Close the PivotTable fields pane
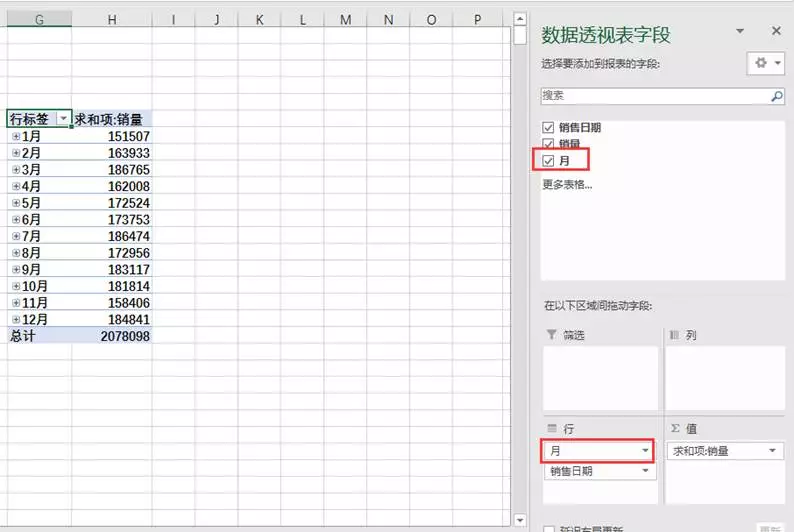Viewport: 794px width, 532px height. pos(776,31)
